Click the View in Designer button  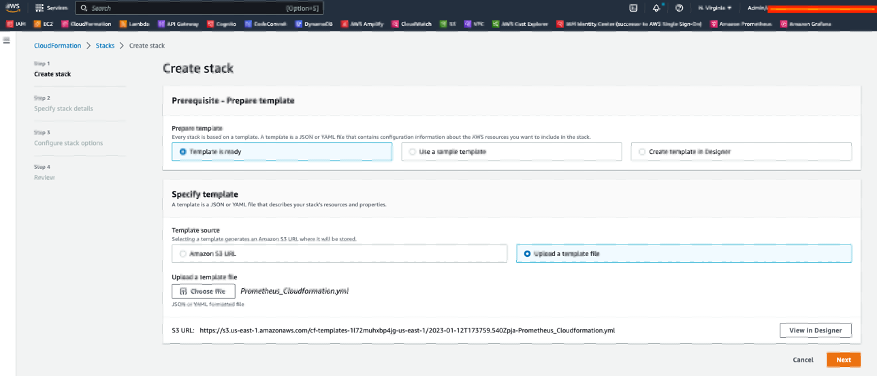pos(815,331)
